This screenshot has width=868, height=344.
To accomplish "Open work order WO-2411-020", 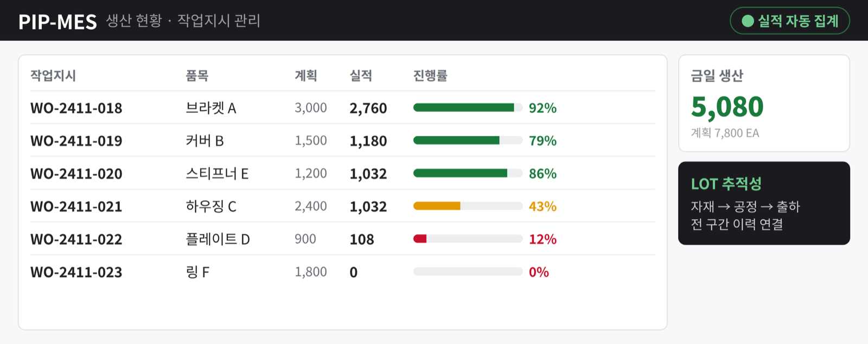I will point(343,173).
